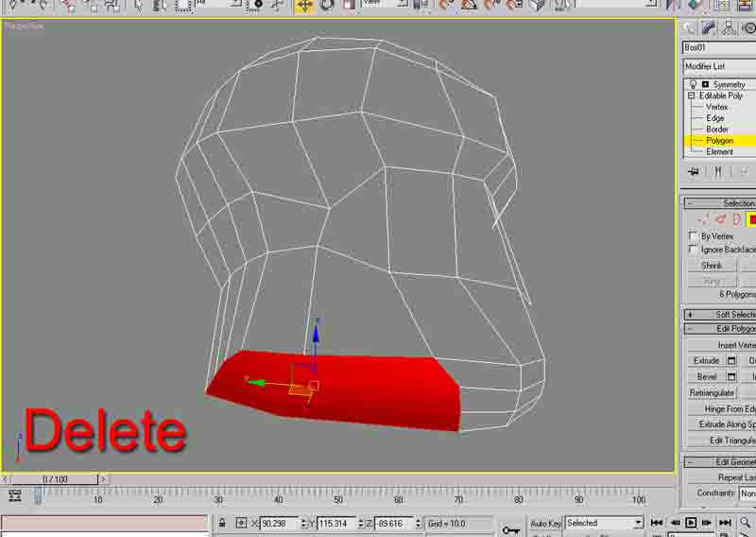Viewport: 756px width, 537px height.
Task: Click the Select by Name toolbar icon
Action: (160, 6)
